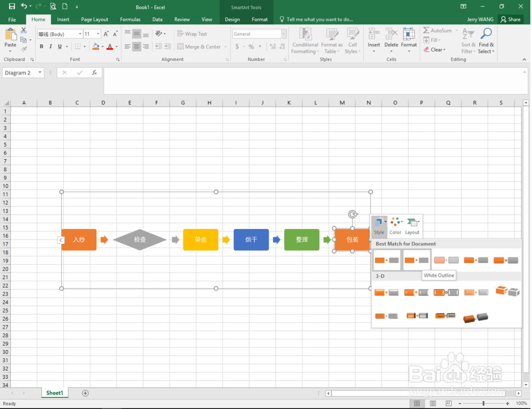Toggle Wrap Text
532x409 pixels.
(192, 34)
